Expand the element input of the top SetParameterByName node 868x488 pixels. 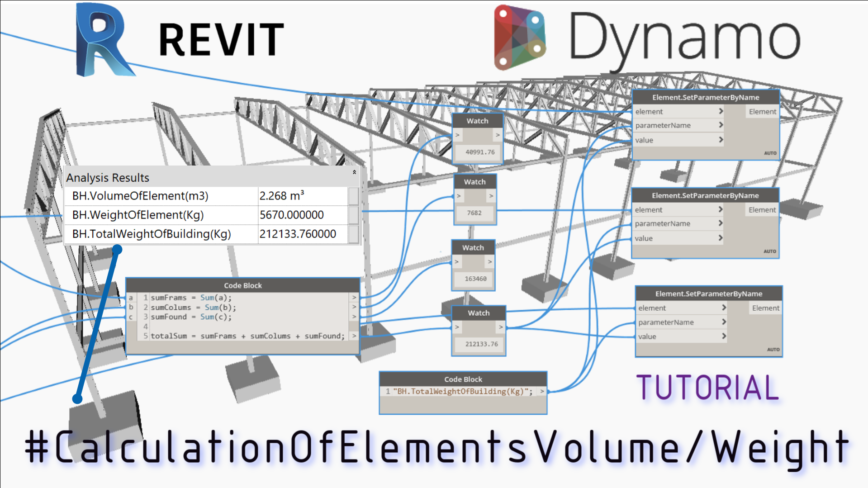pyautogui.click(x=721, y=111)
